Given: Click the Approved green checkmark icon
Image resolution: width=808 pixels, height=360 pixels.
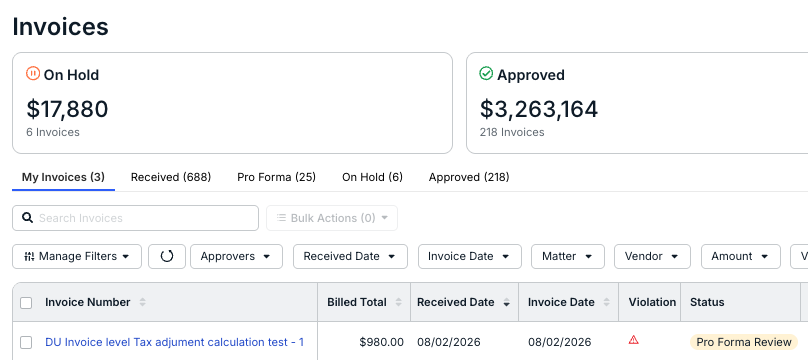Looking at the screenshot, I should [486, 74].
